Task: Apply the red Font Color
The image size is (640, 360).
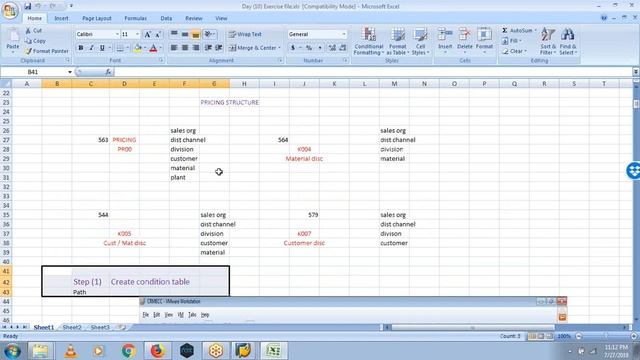Action: (153, 48)
